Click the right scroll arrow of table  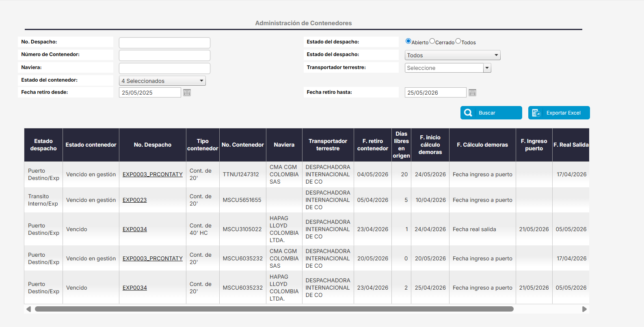pos(584,309)
